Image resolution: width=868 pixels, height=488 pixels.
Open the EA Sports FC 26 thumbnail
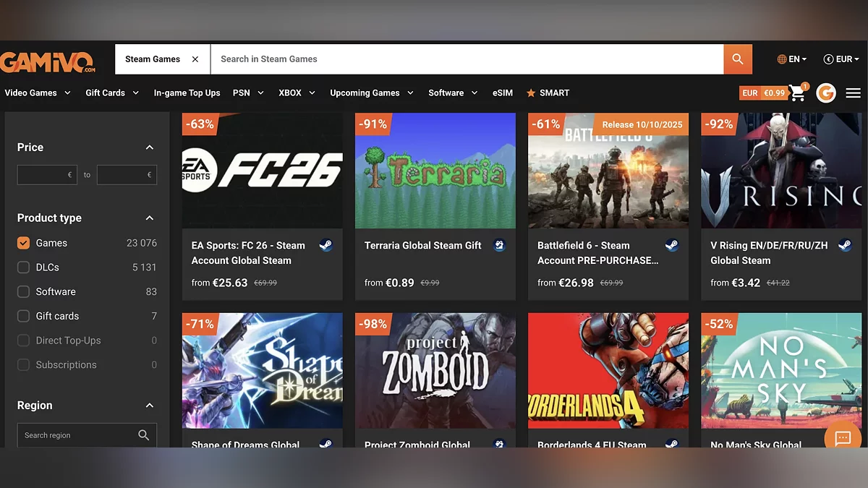click(263, 171)
